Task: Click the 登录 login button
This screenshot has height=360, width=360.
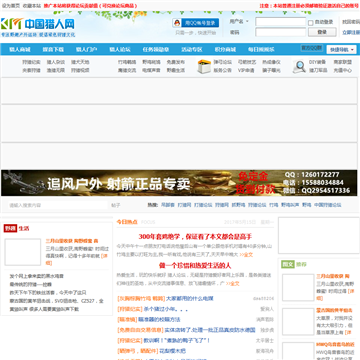Action: [x=322, y=32]
